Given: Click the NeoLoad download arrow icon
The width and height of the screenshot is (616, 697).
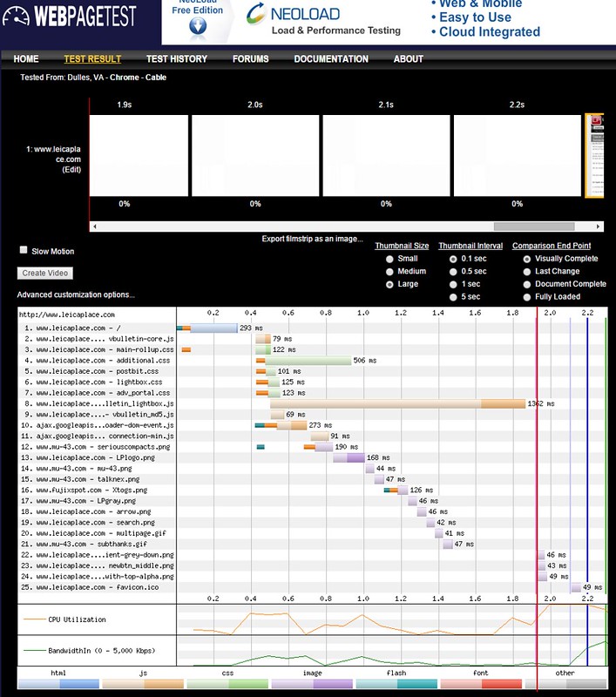Looking at the screenshot, I should coord(198,26).
